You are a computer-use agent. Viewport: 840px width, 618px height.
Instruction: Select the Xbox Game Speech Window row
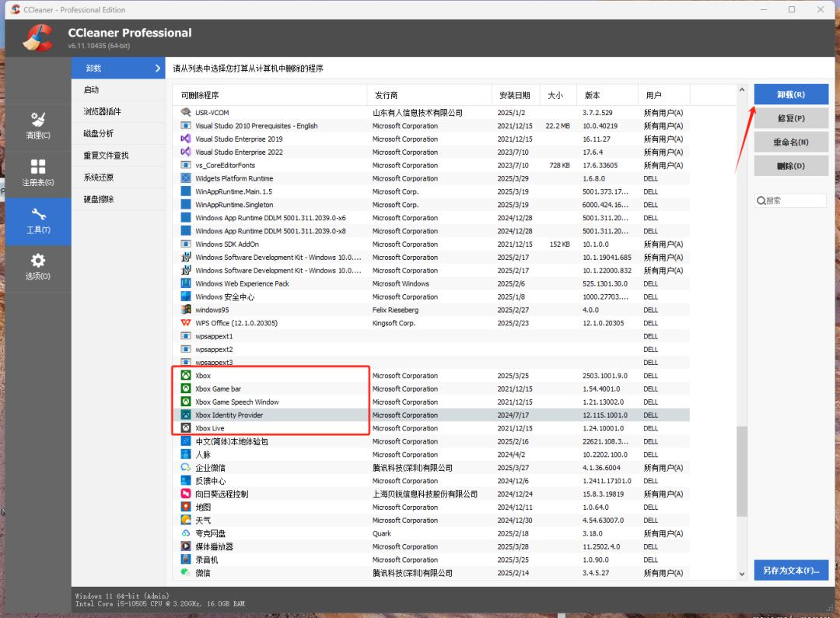(x=431, y=402)
